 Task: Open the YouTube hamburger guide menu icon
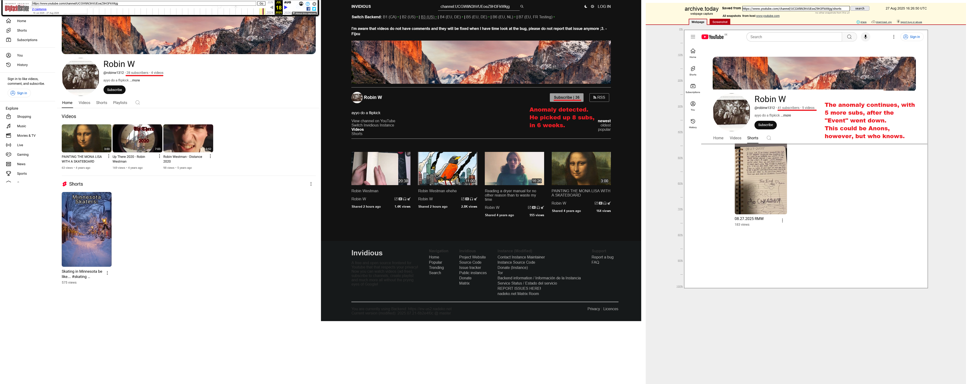pyautogui.click(x=693, y=37)
